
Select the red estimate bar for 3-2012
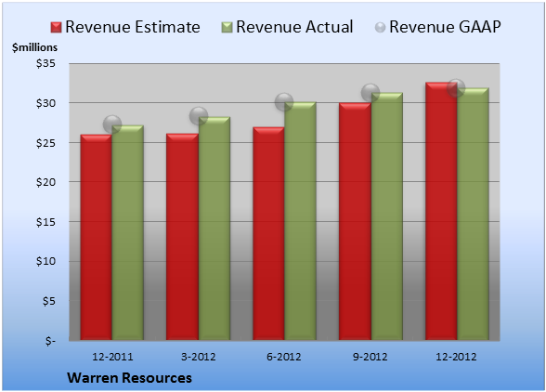point(182,237)
